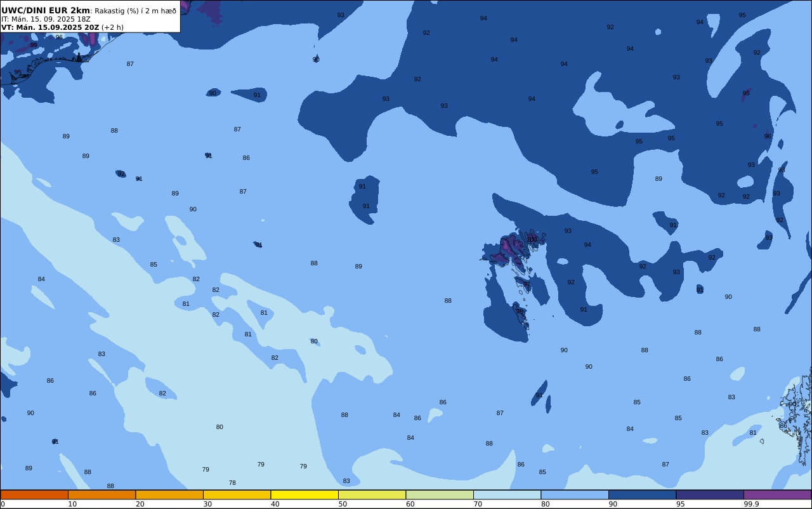Screen dimensions: 812x509
Task: Click the '10' label on the color scale
Action: 72,504
